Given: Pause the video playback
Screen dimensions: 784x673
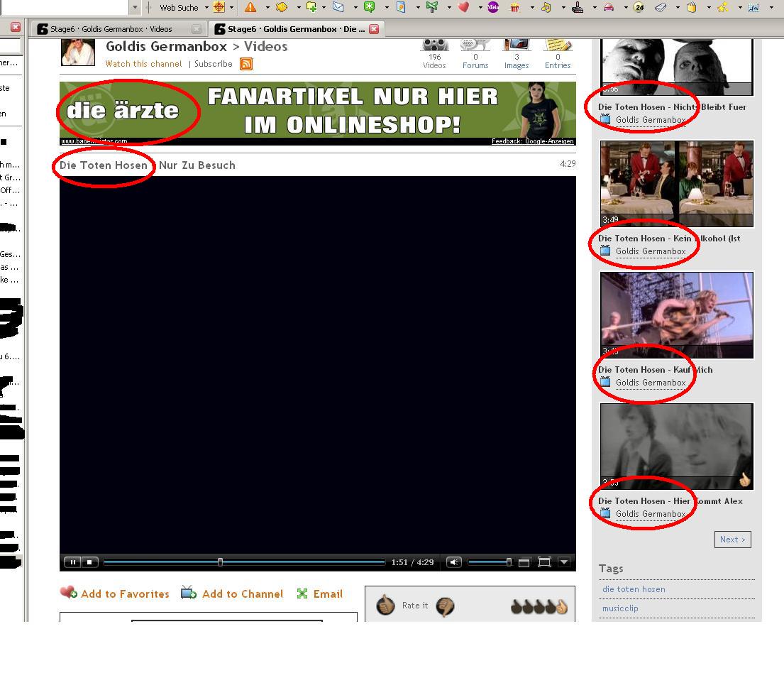Looking at the screenshot, I should point(72,562).
